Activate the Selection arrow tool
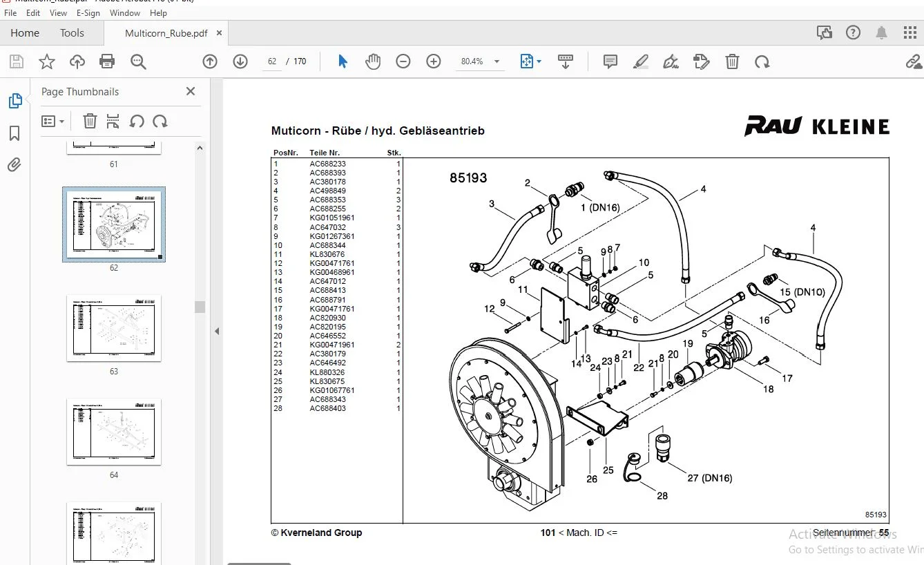Viewport: 924px width, 565px height. (343, 61)
